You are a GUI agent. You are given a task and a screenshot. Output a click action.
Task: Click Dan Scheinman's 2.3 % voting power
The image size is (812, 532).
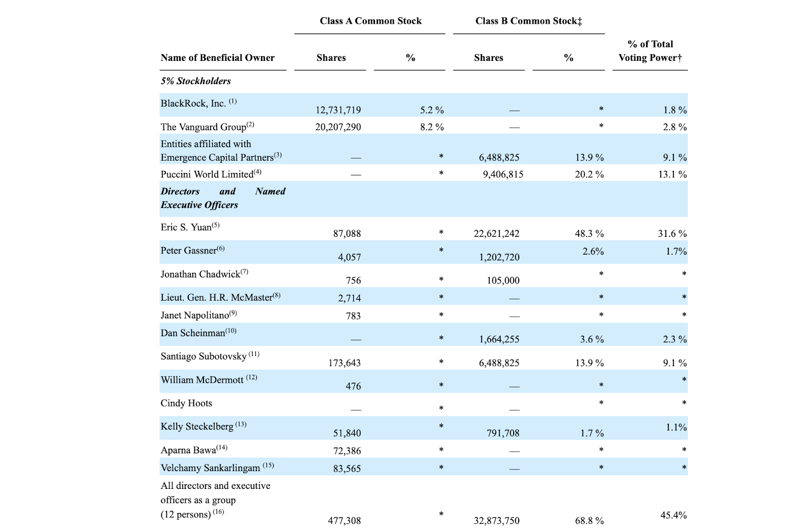coord(675,339)
